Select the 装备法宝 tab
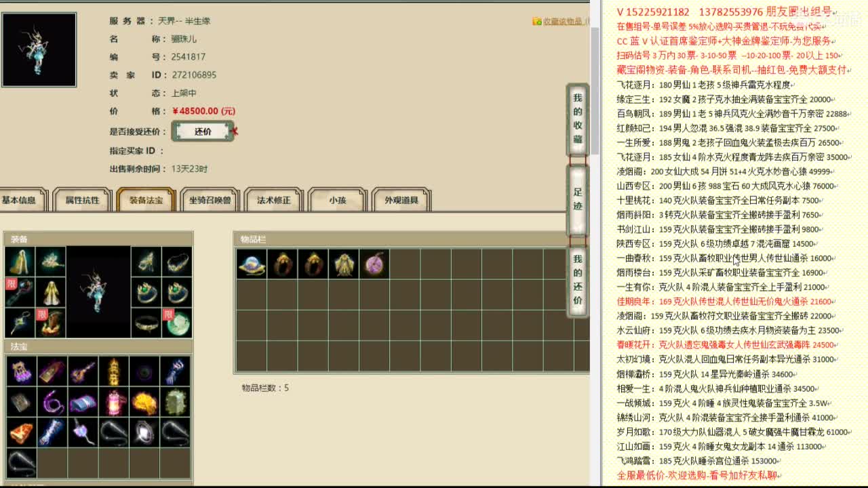 tap(146, 200)
